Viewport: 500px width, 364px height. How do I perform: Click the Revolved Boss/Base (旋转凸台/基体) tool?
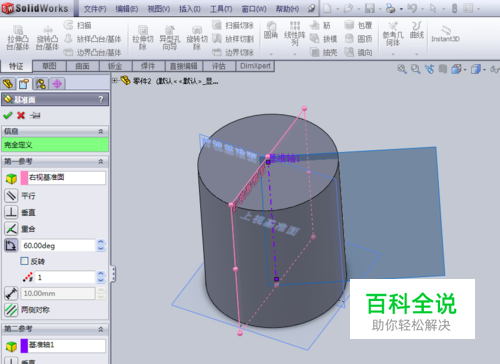coord(47,38)
